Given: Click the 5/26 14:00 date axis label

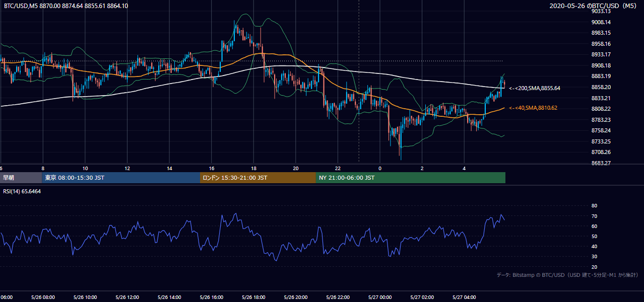Looking at the screenshot, I should pyautogui.click(x=169, y=297).
